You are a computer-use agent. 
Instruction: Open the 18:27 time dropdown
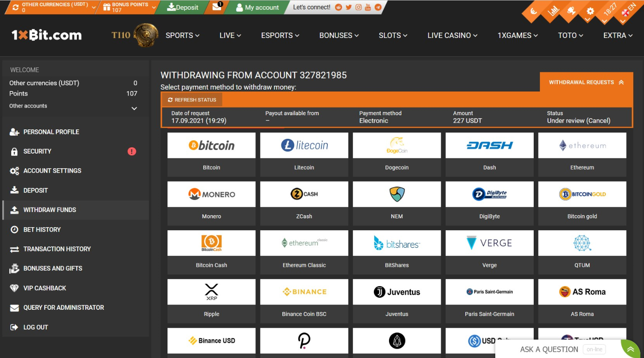(x=610, y=10)
